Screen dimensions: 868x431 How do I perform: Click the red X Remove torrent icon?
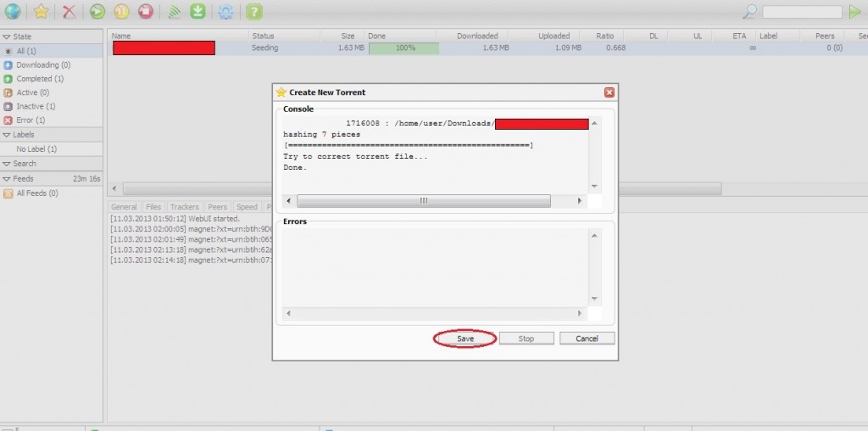[70, 12]
